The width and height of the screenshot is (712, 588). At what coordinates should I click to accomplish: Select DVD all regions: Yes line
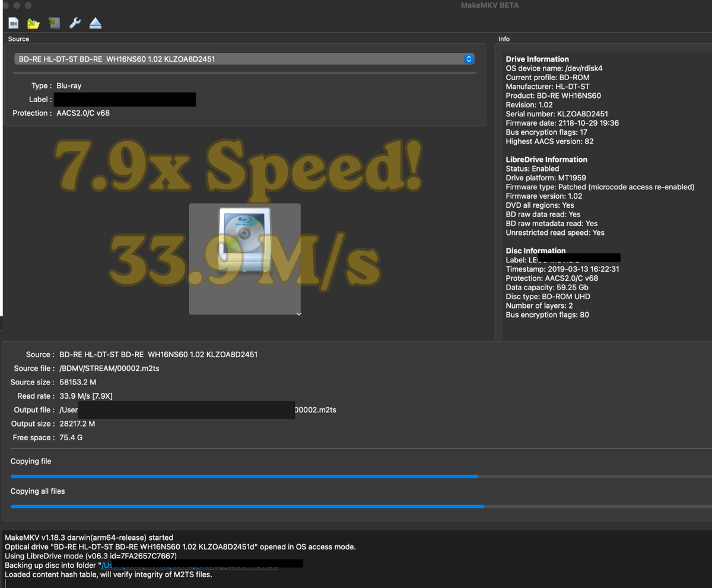click(540, 205)
